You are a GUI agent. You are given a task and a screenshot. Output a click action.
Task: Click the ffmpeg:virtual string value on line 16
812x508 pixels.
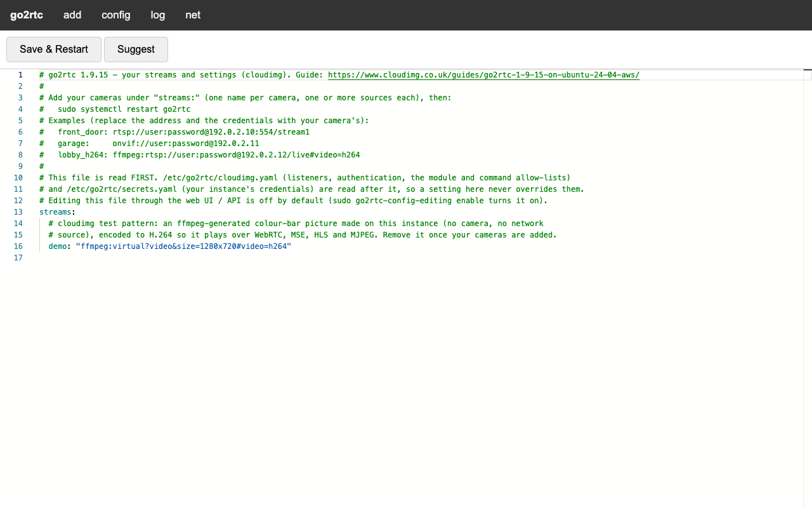tap(183, 246)
